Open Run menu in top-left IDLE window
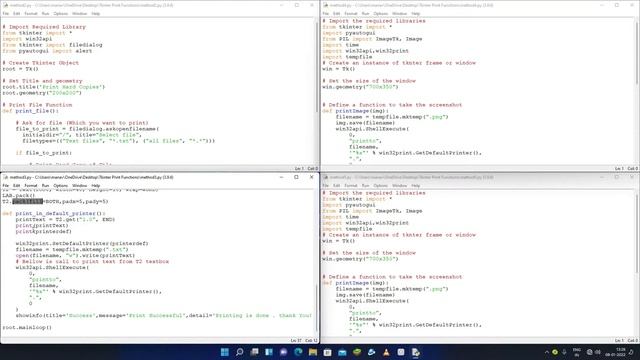 45,13
